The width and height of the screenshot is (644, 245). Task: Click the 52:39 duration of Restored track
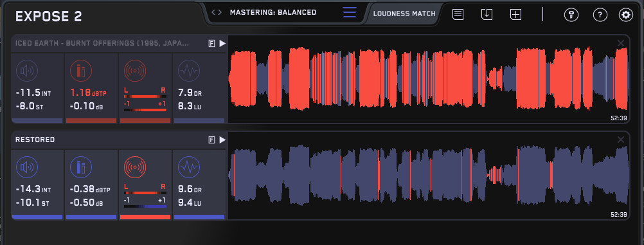[619, 215]
